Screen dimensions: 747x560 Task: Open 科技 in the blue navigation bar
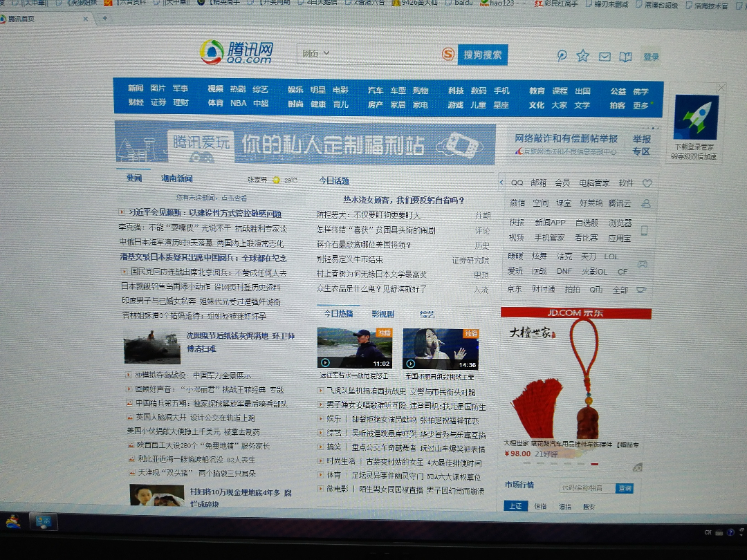tap(456, 91)
